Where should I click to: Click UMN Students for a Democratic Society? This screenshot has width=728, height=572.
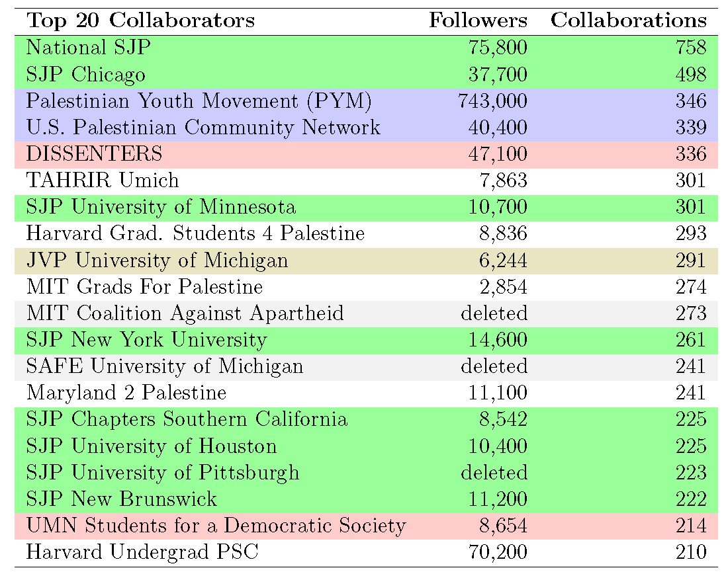click(x=216, y=526)
